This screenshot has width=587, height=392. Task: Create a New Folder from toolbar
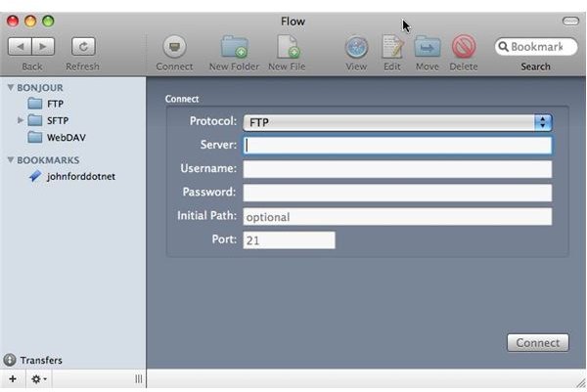point(235,47)
